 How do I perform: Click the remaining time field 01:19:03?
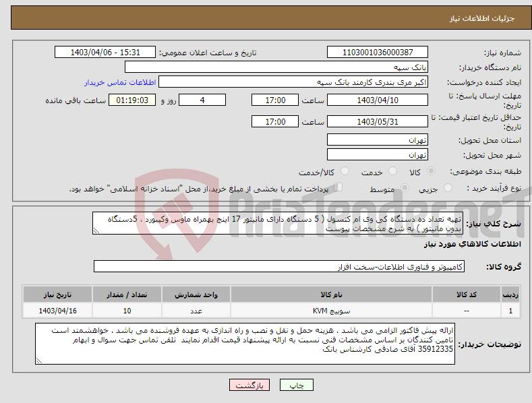132,100
